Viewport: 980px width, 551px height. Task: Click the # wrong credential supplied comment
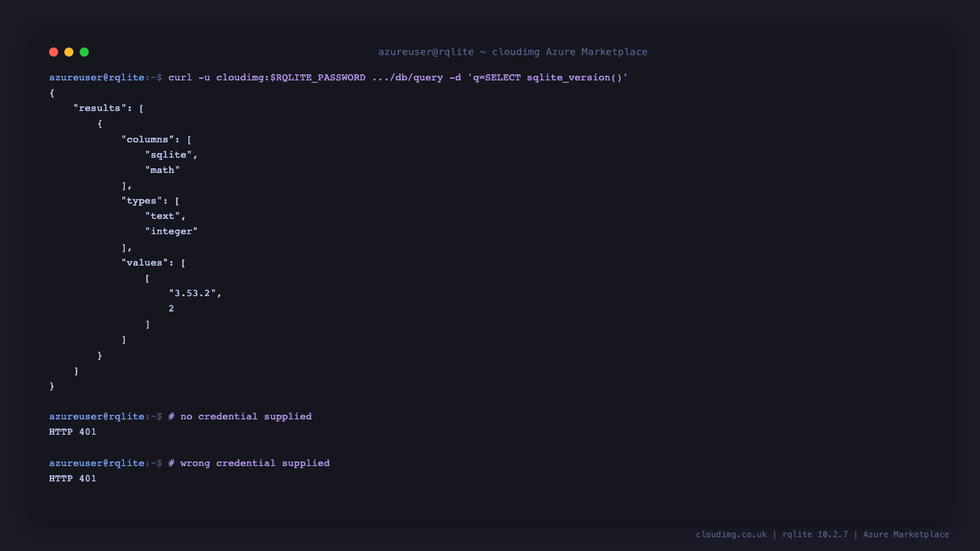[250, 463]
